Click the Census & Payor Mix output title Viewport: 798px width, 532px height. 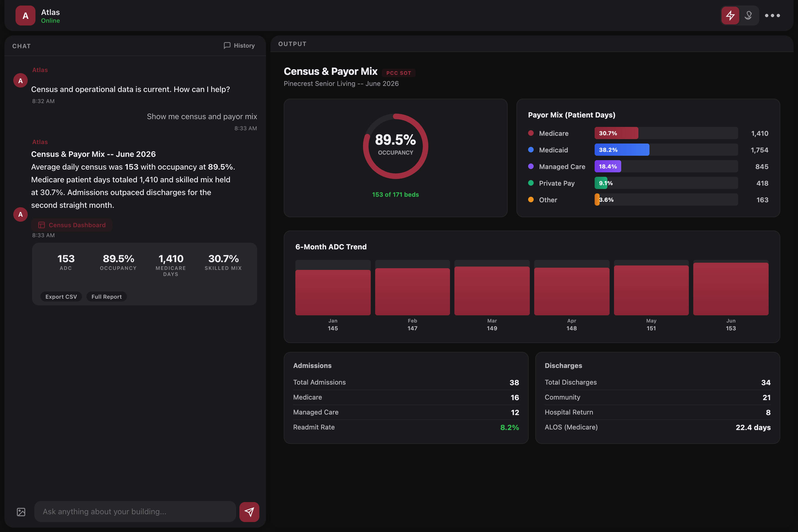click(x=331, y=71)
